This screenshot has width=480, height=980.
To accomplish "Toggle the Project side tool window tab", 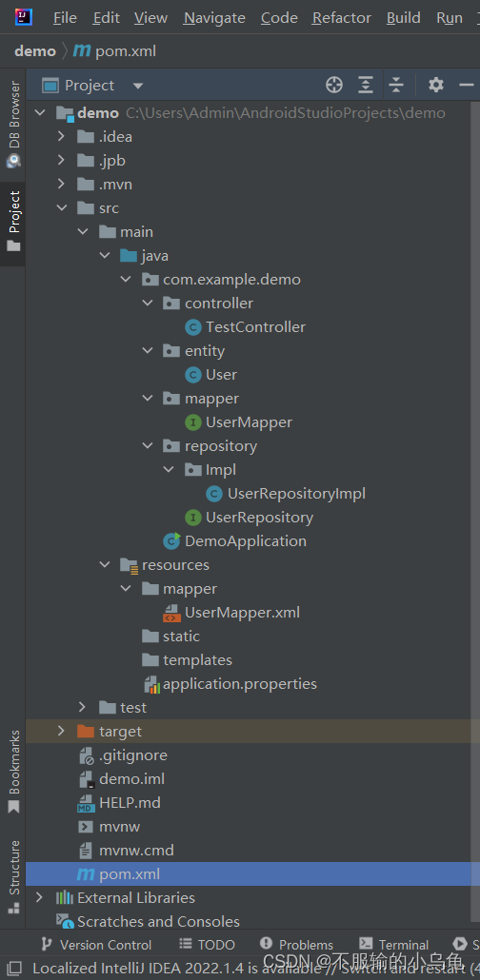I will point(13,222).
